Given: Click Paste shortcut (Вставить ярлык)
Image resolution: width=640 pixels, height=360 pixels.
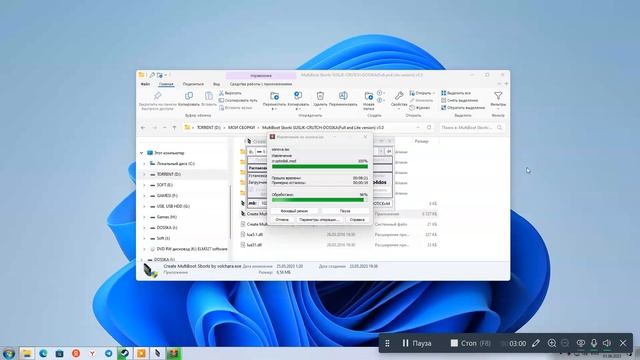Looking at the screenshot, I should [236, 108].
